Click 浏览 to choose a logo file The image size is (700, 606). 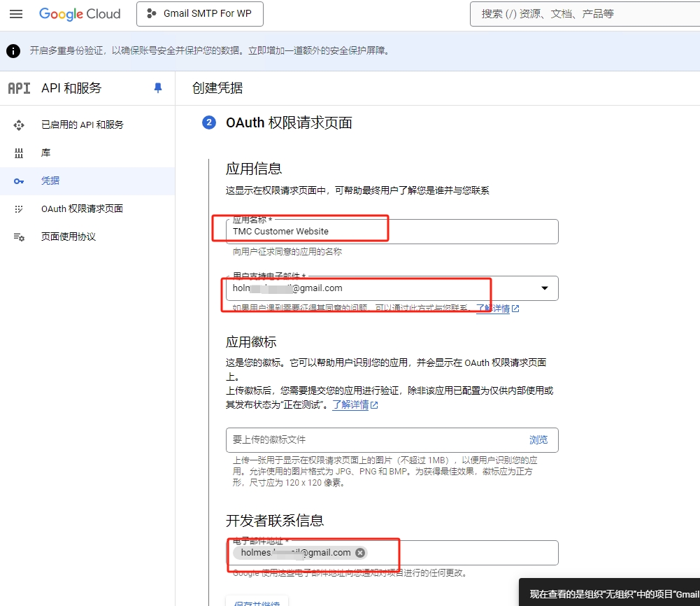pyautogui.click(x=538, y=440)
